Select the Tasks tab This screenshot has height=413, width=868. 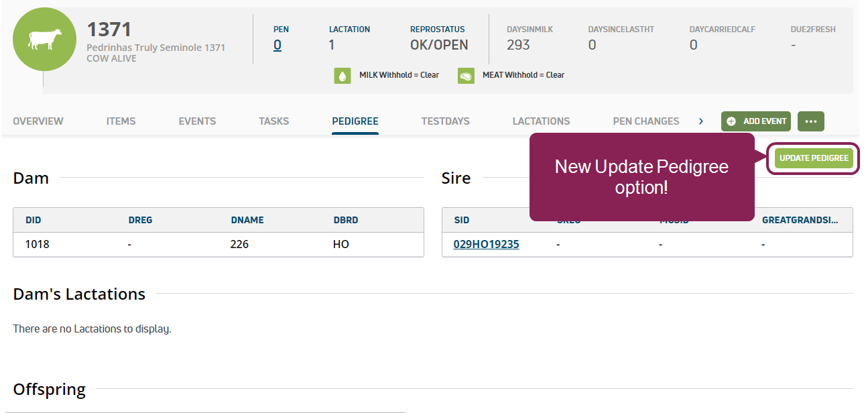click(273, 121)
